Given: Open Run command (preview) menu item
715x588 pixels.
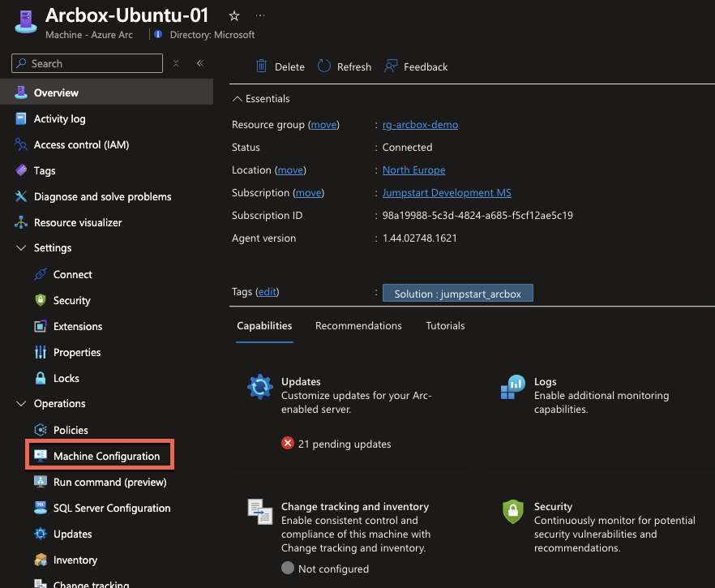Looking at the screenshot, I should [109, 482].
